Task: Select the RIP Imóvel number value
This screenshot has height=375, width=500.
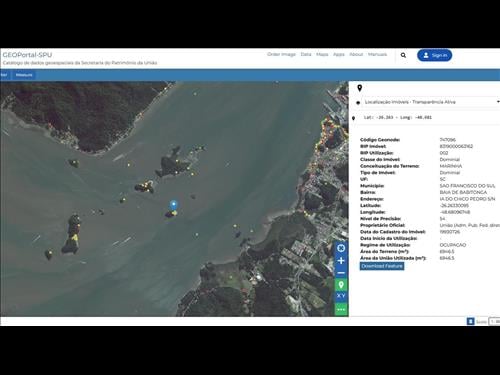Action: (456, 146)
